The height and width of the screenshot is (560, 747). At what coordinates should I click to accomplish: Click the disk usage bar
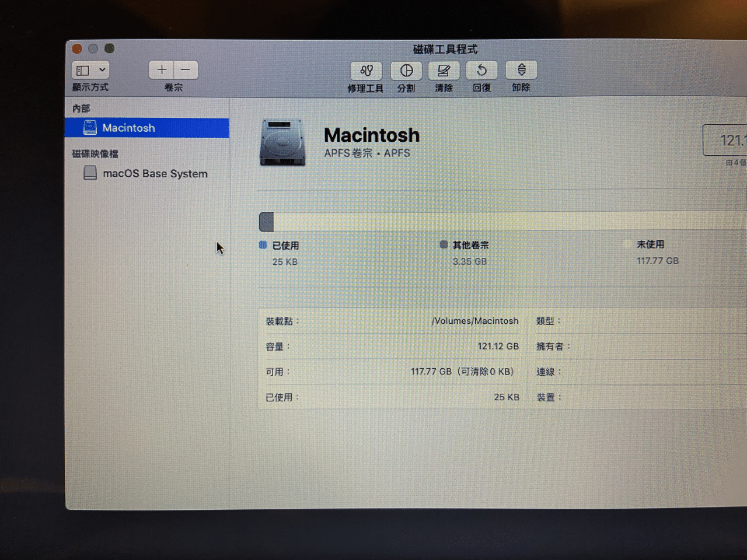502,222
